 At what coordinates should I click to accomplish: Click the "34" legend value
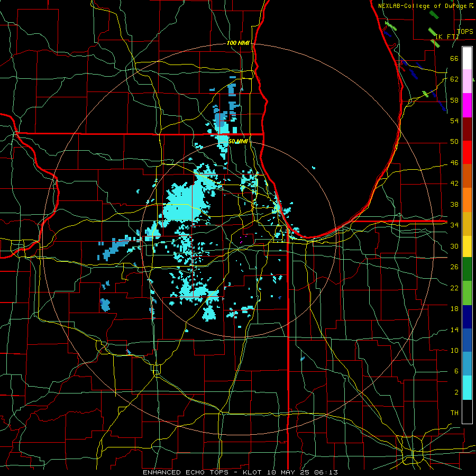tap(454, 225)
